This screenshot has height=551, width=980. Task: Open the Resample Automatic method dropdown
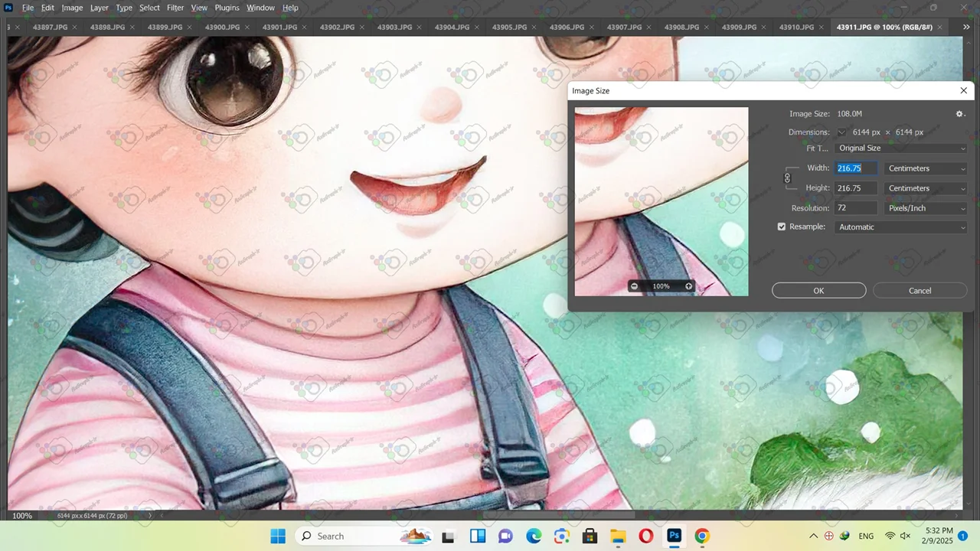click(x=900, y=227)
